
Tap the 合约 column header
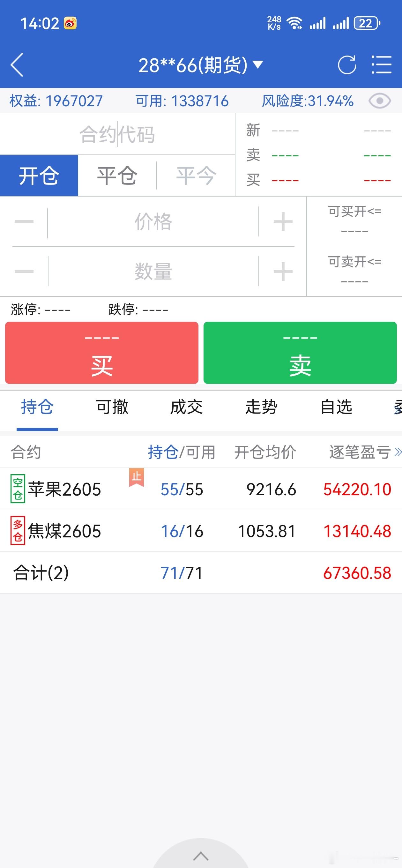[26, 452]
